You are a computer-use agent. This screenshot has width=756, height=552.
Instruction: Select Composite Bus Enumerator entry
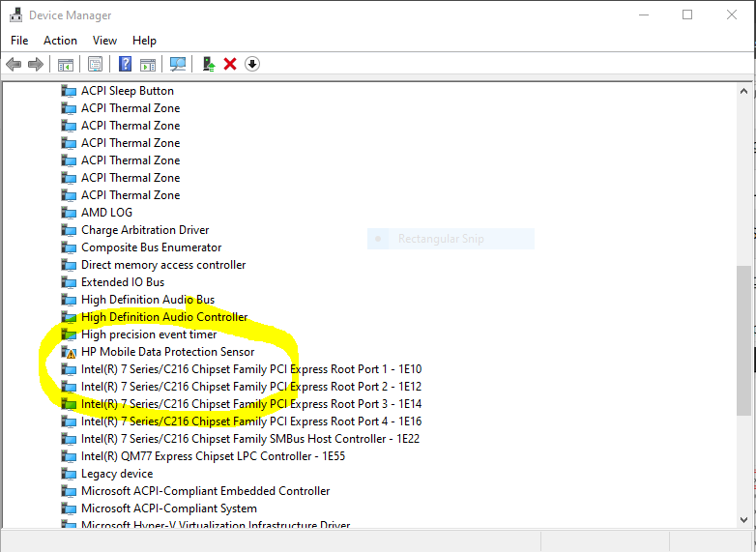(x=152, y=247)
